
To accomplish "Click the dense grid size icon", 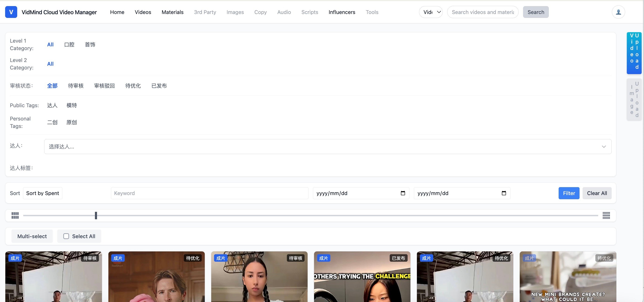I will point(606,215).
